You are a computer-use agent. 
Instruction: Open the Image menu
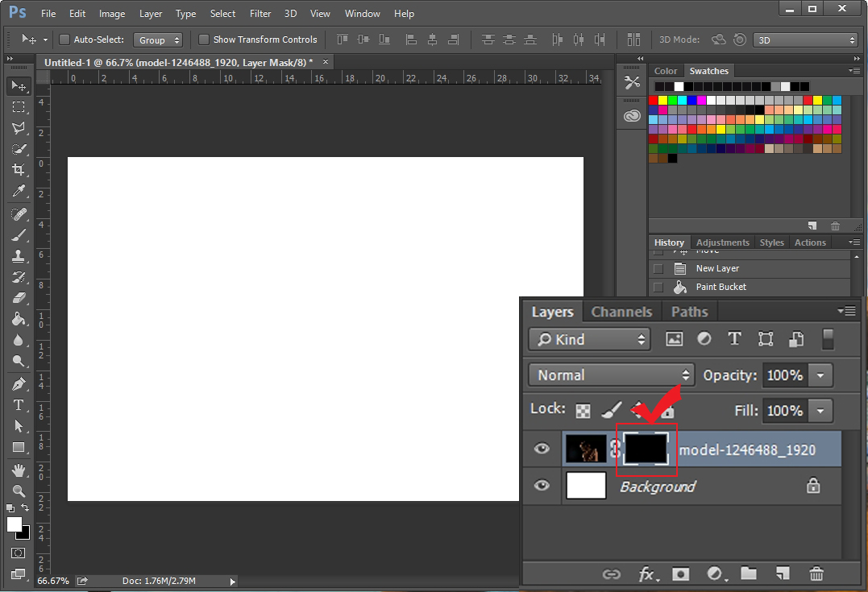click(112, 13)
